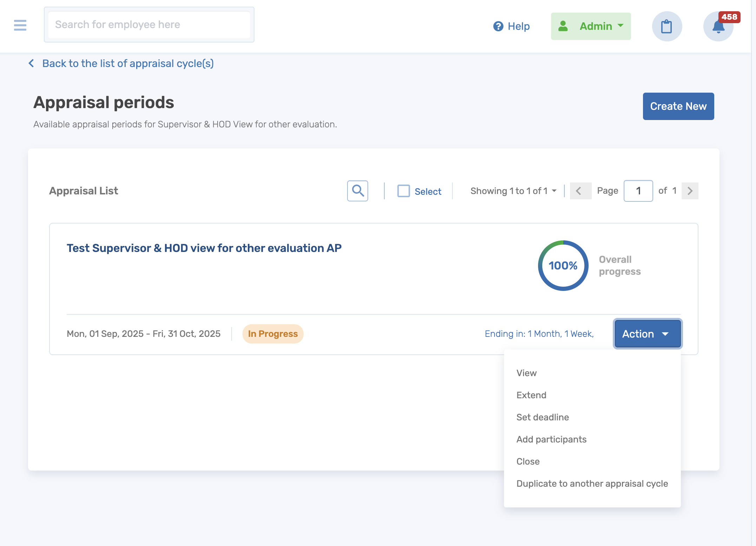Viewport: 756px width, 546px height.
Task: Go to next page arrow
Action: (690, 191)
